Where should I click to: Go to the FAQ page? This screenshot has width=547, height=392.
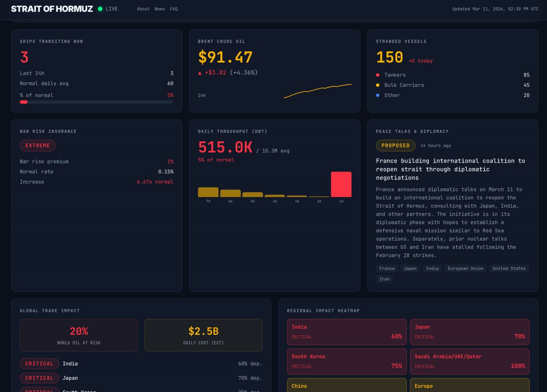tap(174, 9)
